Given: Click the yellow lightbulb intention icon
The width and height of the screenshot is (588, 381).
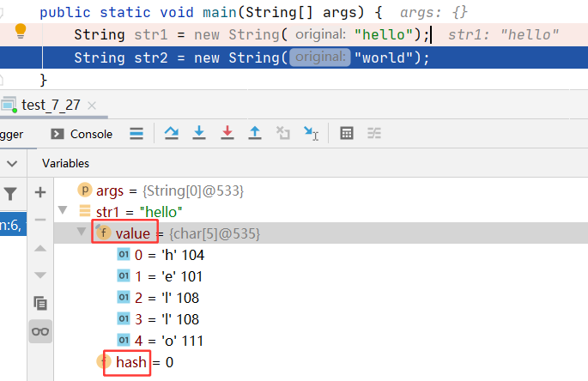Looking at the screenshot, I should coord(21,31).
